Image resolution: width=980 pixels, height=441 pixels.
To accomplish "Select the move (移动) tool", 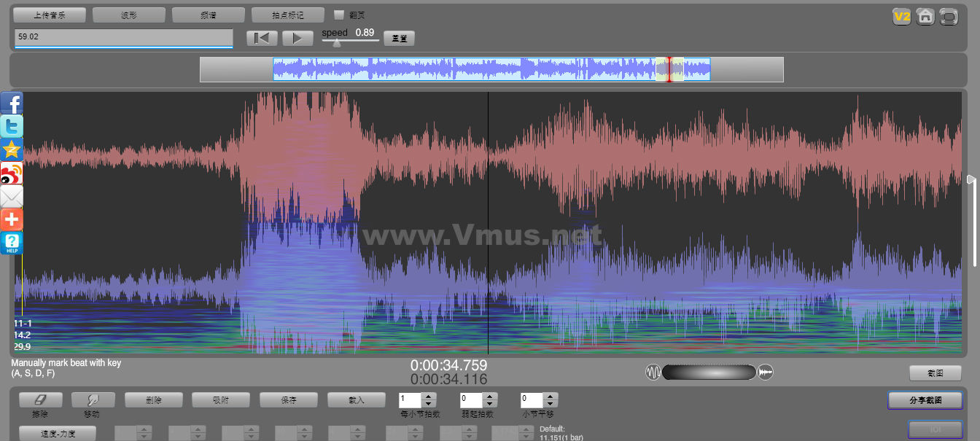I will click(x=93, y=399).
